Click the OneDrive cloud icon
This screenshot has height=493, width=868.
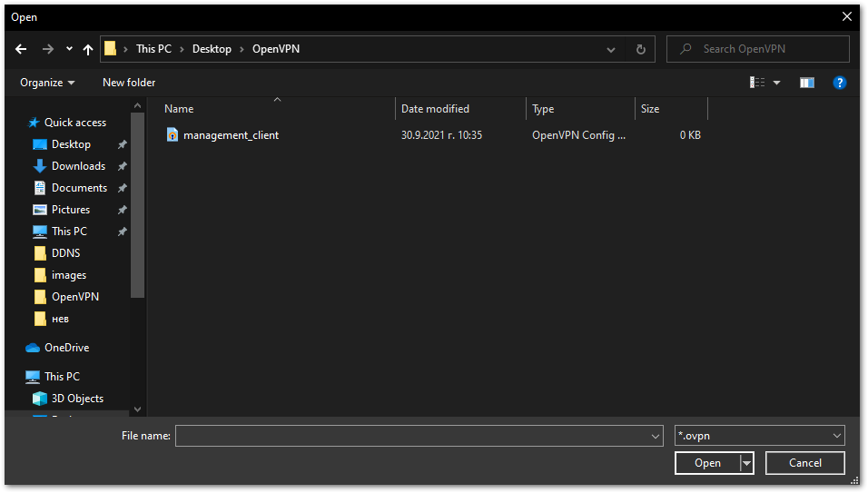[33, 348]
